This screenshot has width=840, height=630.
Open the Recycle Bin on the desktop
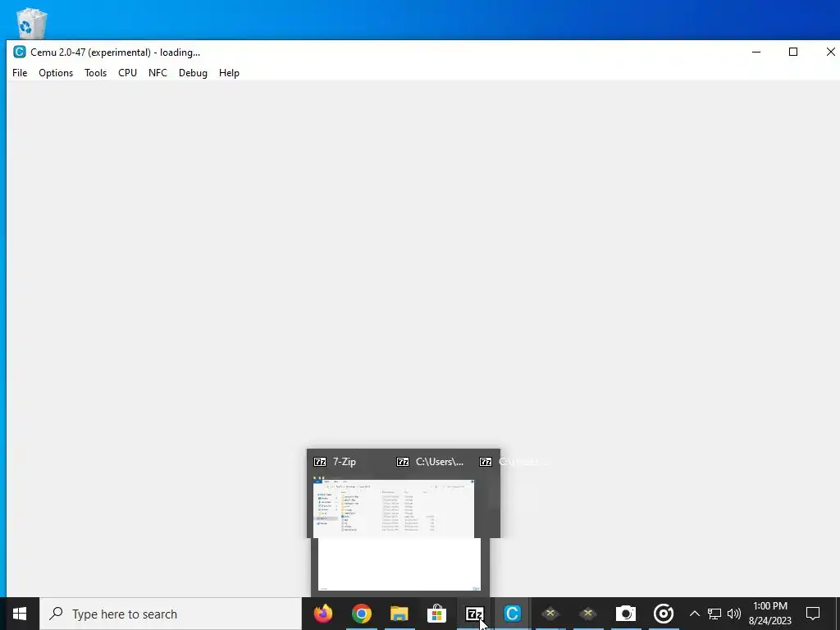[32, 23]
